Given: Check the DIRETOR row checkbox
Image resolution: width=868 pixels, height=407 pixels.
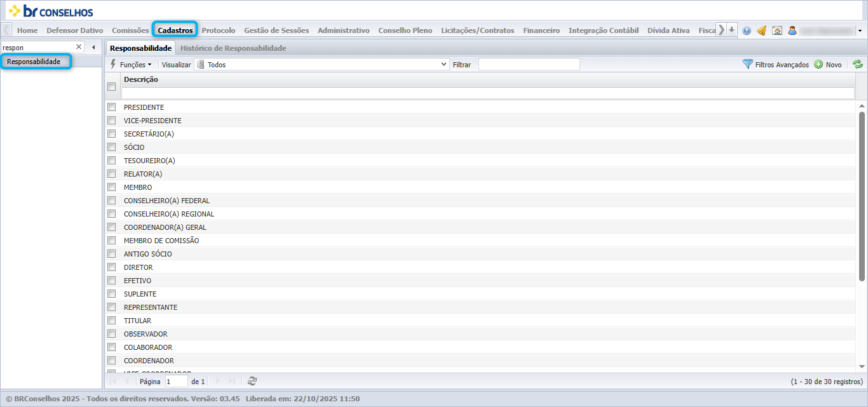Looking at the screenshot, I should (111, 267).
